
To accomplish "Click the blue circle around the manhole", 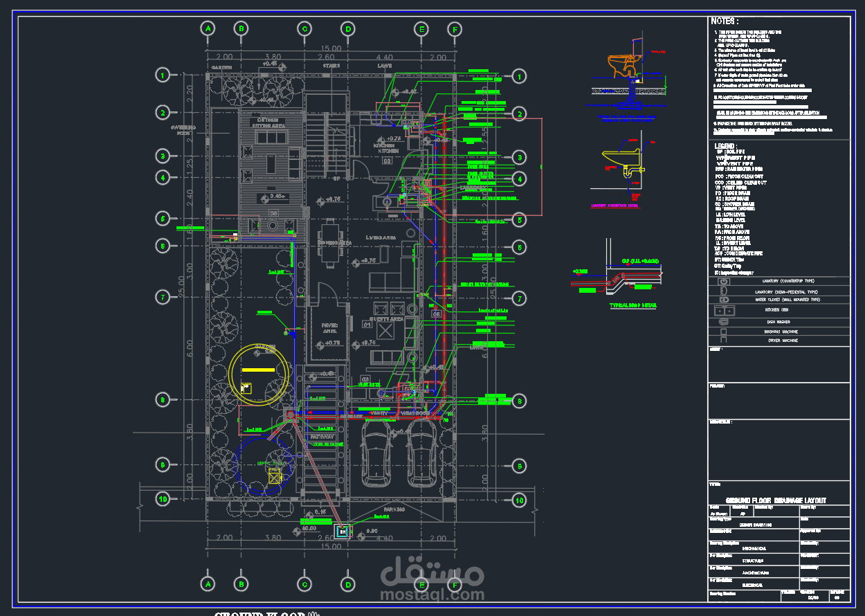I will (264, 464).
